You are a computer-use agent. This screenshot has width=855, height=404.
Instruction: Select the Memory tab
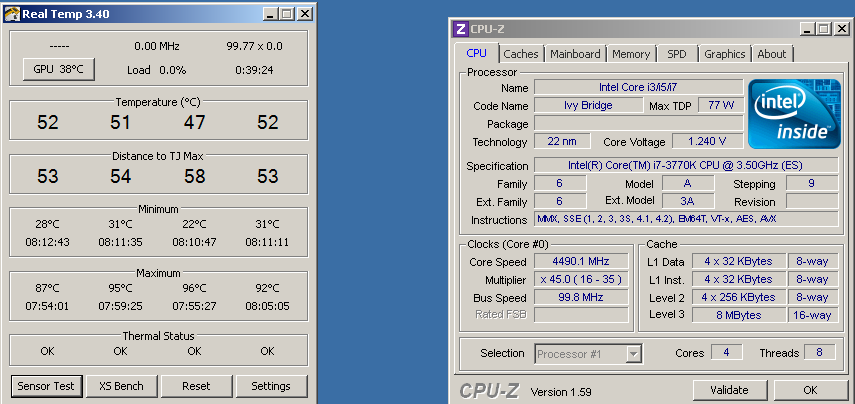631,54
